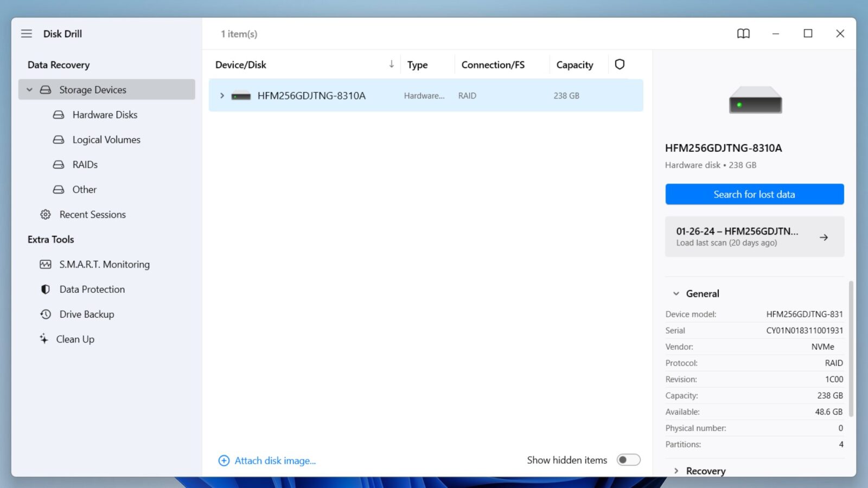The image size is (868, 488).
Task: Open the help book icon
Action: coord(743,34)
